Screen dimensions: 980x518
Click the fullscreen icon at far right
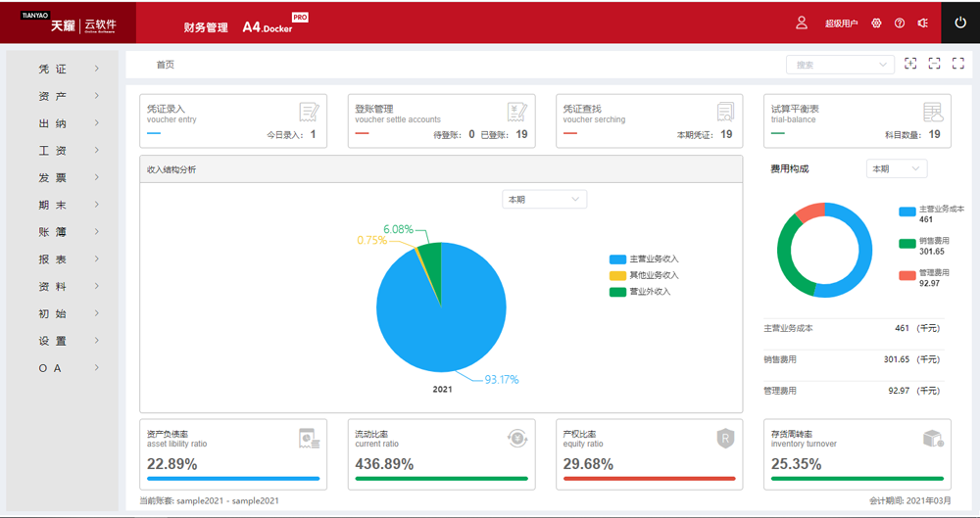pyautogui.click(x=958, y=64)
